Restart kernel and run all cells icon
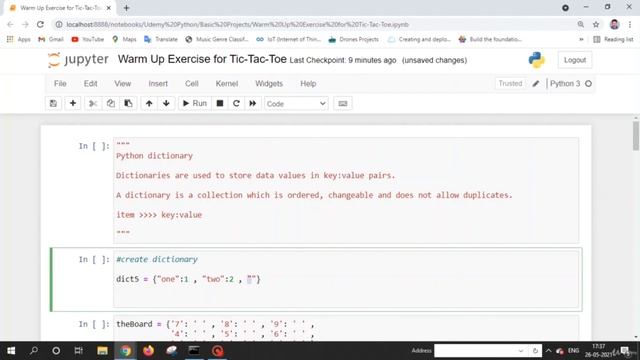This screenshot has height=360, width=640. click(x=253, y=104)
